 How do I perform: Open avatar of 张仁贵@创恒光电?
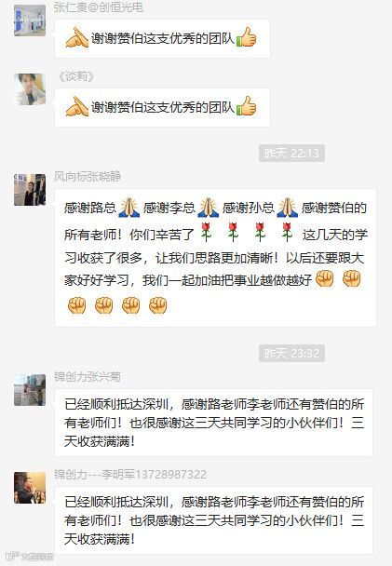tap(30, 20)
